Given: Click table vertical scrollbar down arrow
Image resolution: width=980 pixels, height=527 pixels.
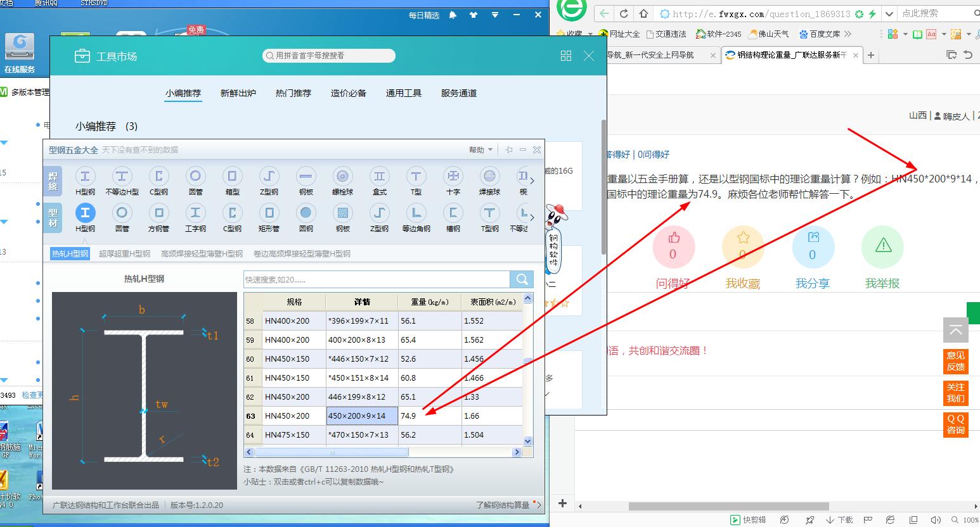Looking at the screenshot, I should pyautogui.click(x=528, y=441).
